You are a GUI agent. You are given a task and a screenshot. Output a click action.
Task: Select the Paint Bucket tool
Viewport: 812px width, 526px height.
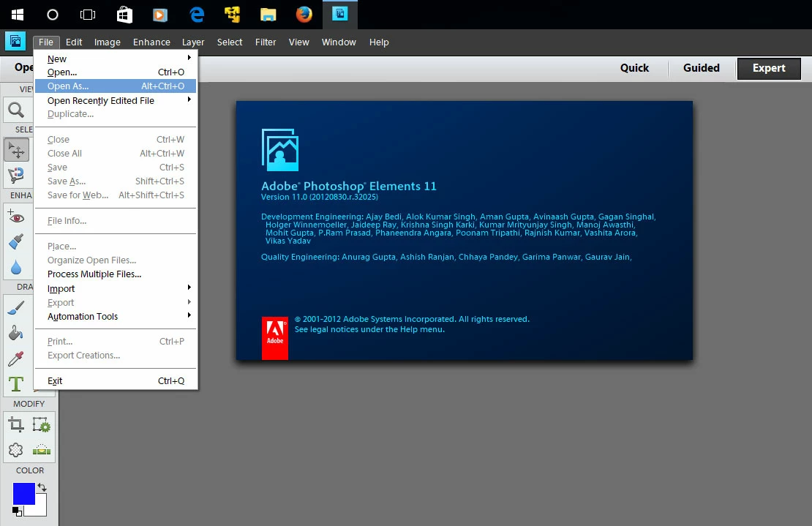tap(16, 332)
